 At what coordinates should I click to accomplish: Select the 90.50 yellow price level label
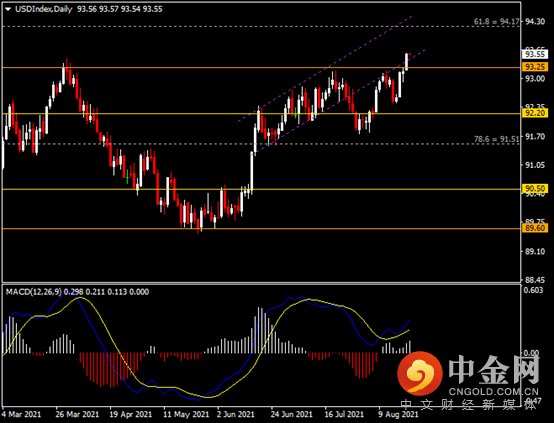click(535, 189)
